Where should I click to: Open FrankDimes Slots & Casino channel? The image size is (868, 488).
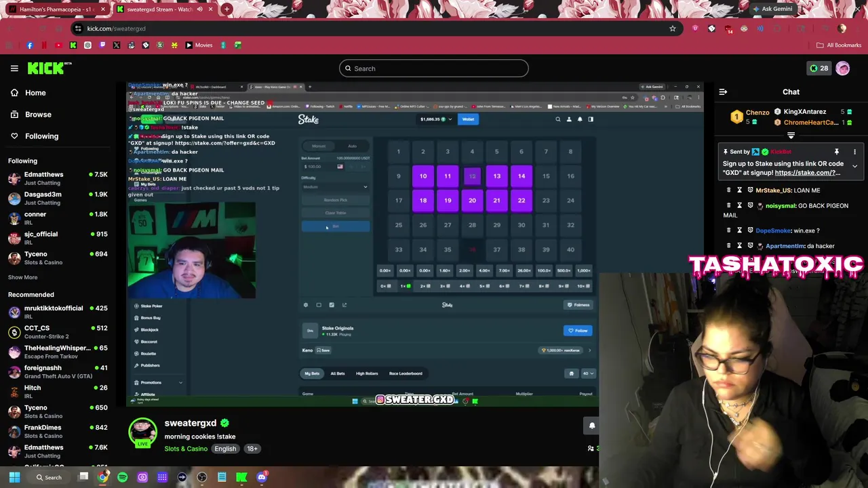58,432
